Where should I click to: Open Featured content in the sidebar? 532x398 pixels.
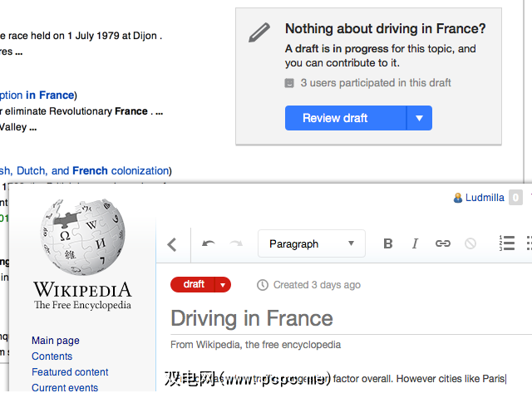pyautogui.click(x=70, y=372)
